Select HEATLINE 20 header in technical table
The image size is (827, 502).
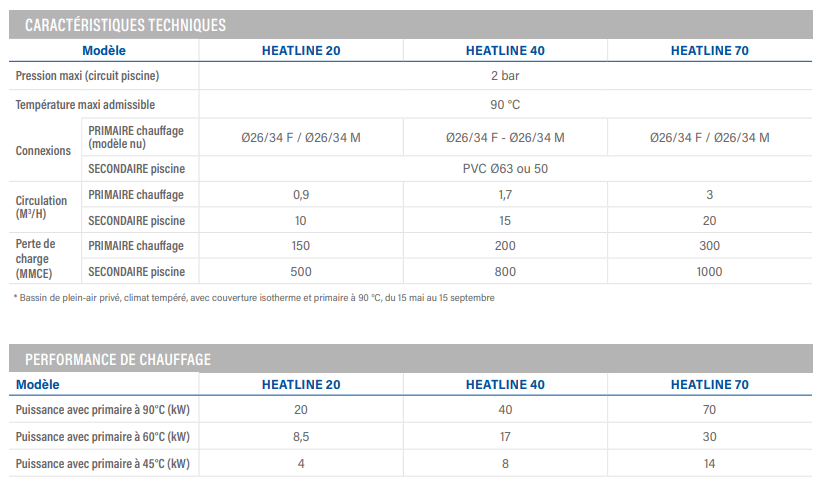(x=301, y=50)
